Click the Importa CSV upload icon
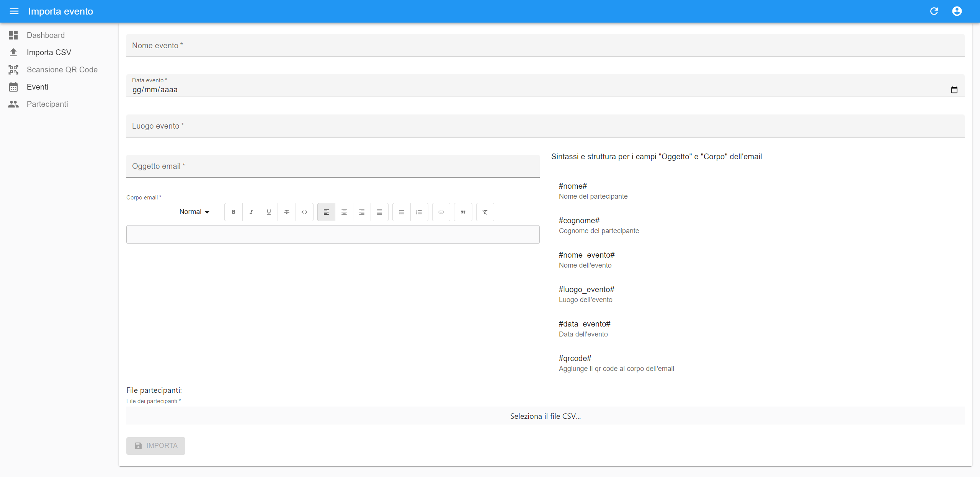The height and width of the screenshot is (477, 980). (13, 52)
